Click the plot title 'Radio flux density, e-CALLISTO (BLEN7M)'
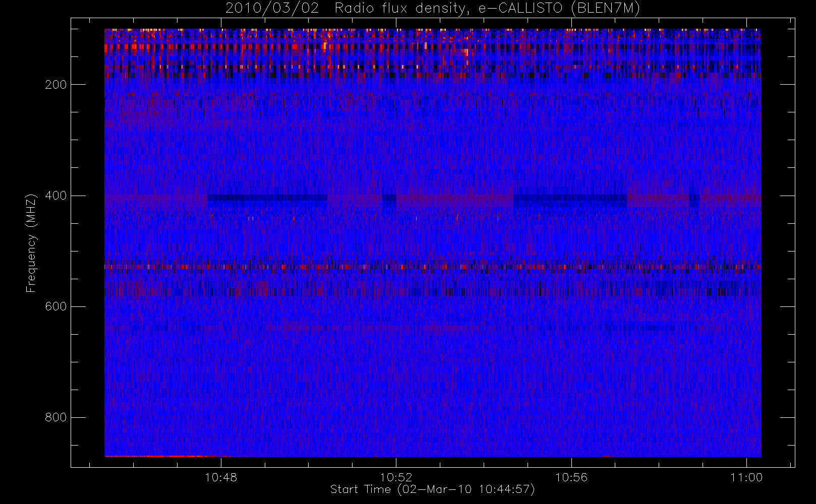This screenshot has height=504, width=816. point(487,8)
